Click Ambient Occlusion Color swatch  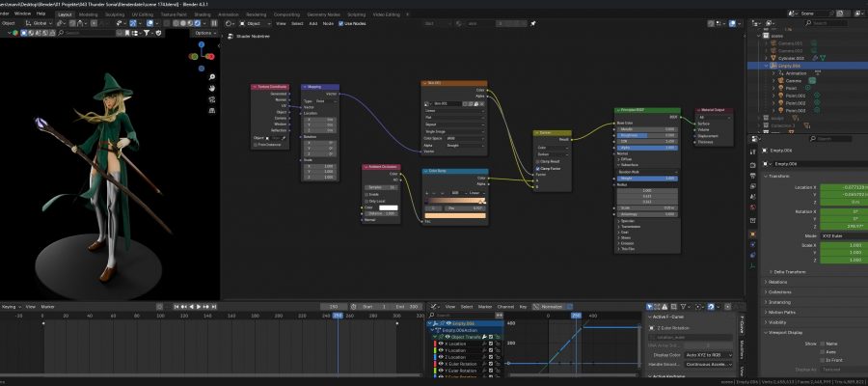point(388,207)
